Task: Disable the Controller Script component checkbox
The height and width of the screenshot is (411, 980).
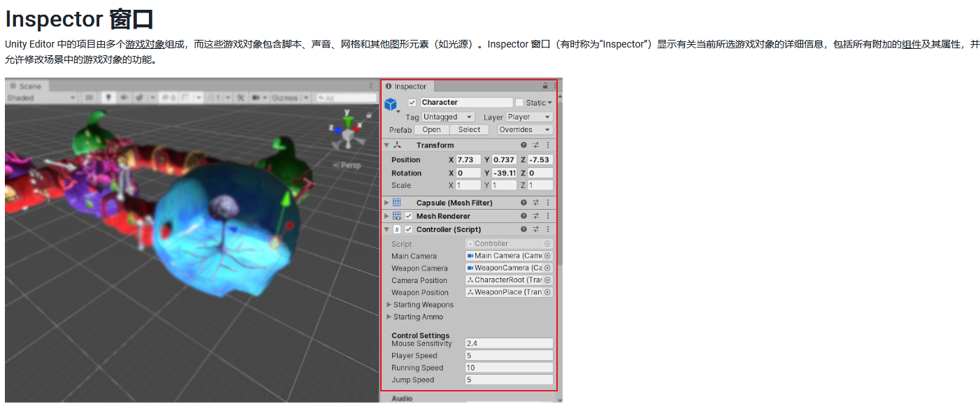Action: coord(409,229)
